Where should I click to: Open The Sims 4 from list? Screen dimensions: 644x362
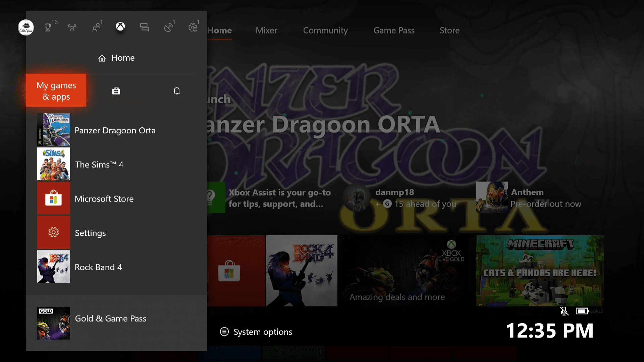(x=100, y=164)
